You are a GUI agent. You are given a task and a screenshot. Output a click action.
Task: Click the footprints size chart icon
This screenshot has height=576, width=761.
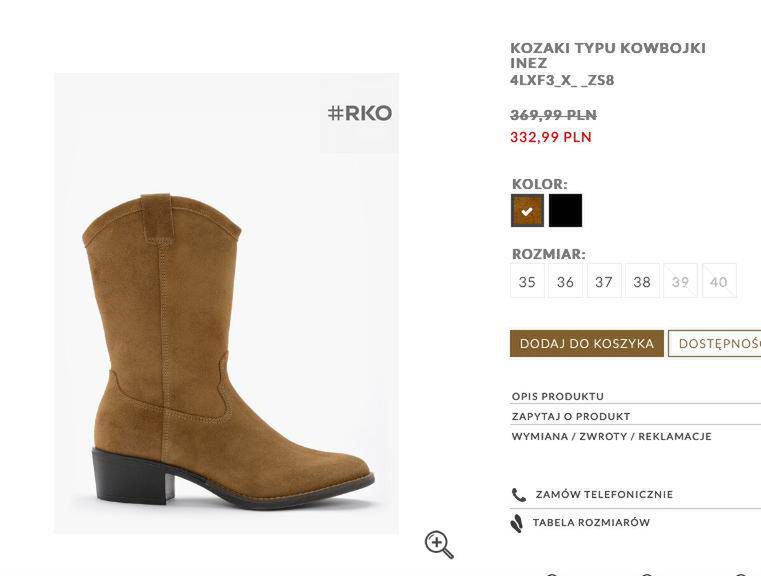[517, 524]
